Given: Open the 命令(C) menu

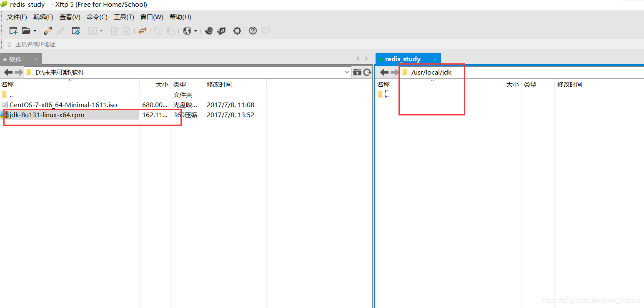Looking at the screenshot, I should pyautogui.click(x=97, y=17).
